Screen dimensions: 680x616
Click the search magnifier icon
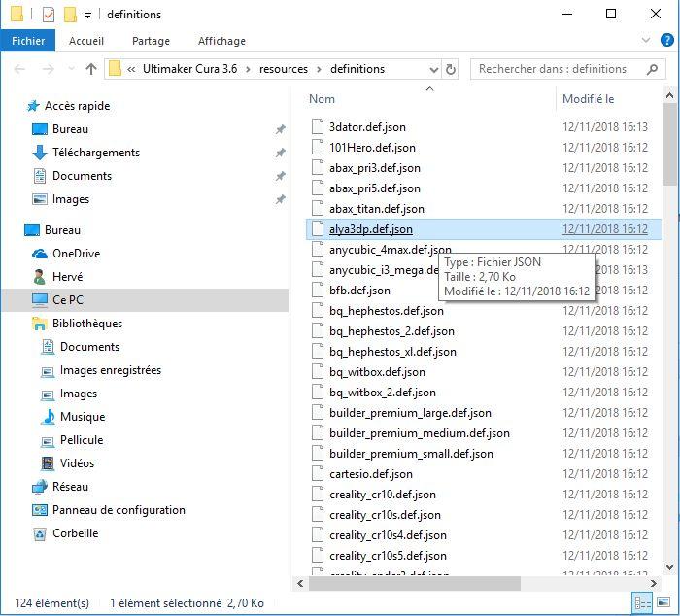[x=652, y=69]
